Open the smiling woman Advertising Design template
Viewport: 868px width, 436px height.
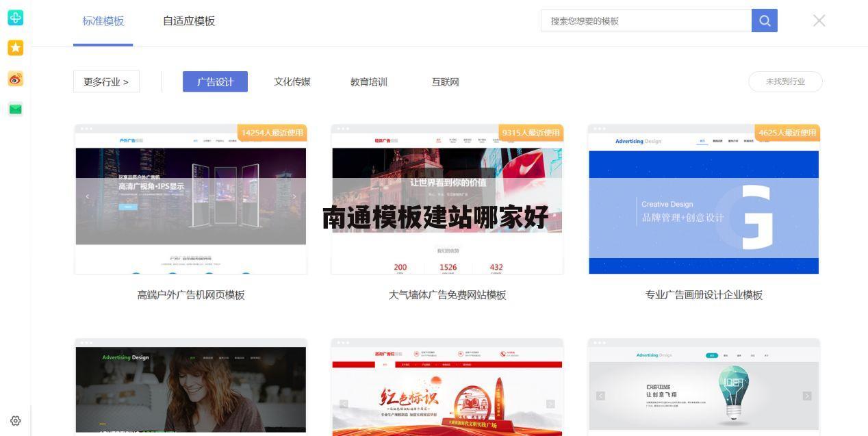pyautogui.click(x=191, y=387)
